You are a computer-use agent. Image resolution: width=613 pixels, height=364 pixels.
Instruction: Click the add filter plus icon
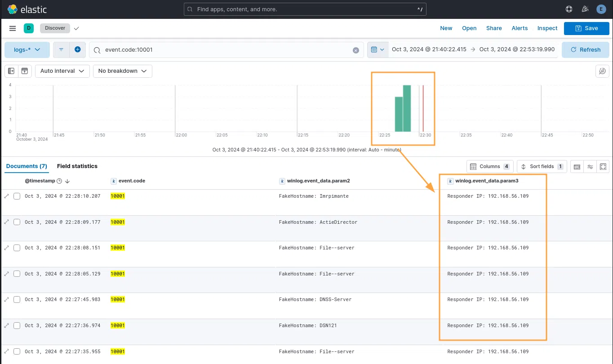pos(77,49)
